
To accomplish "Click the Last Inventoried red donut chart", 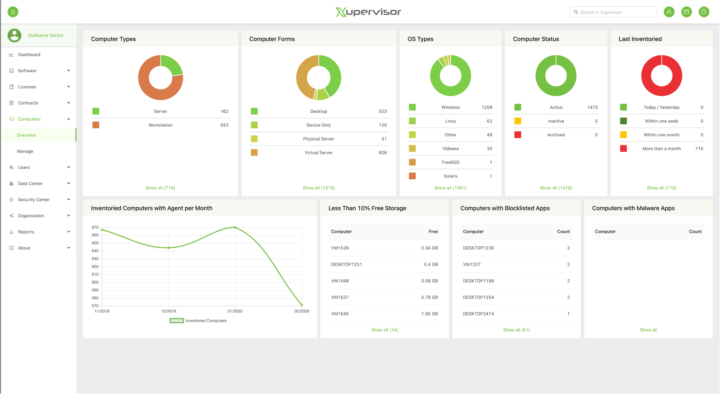I will tap(662, 76).
